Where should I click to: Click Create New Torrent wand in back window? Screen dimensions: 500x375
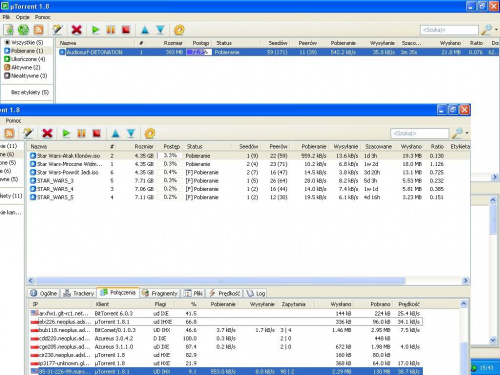(57, 30)
